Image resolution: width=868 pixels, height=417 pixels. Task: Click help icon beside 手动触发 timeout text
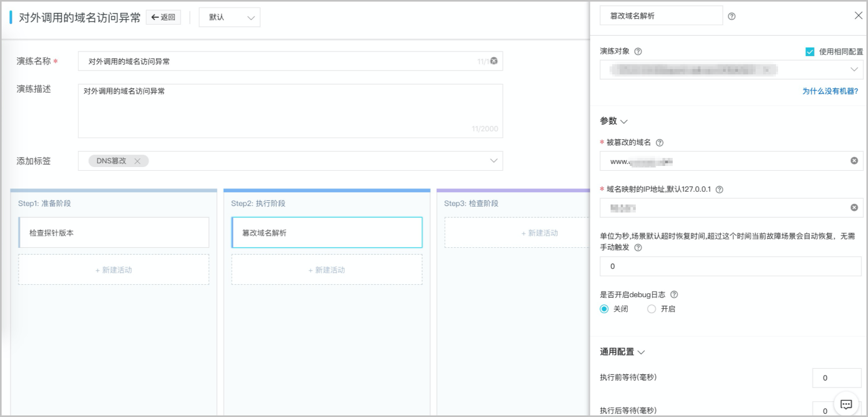pos(638,247)
